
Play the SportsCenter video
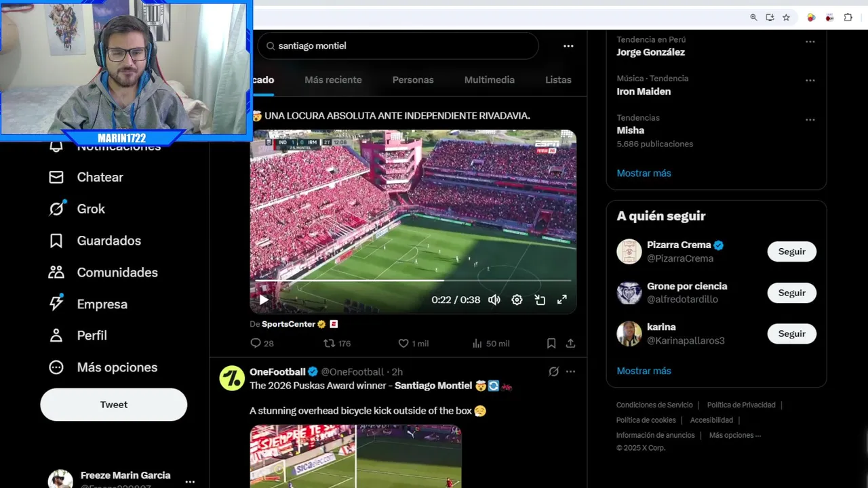coord(264,300)
